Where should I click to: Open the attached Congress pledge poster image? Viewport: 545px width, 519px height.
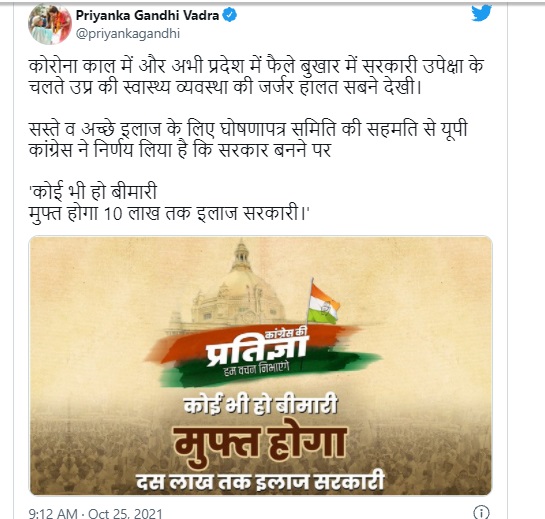[x=261, y=365]
